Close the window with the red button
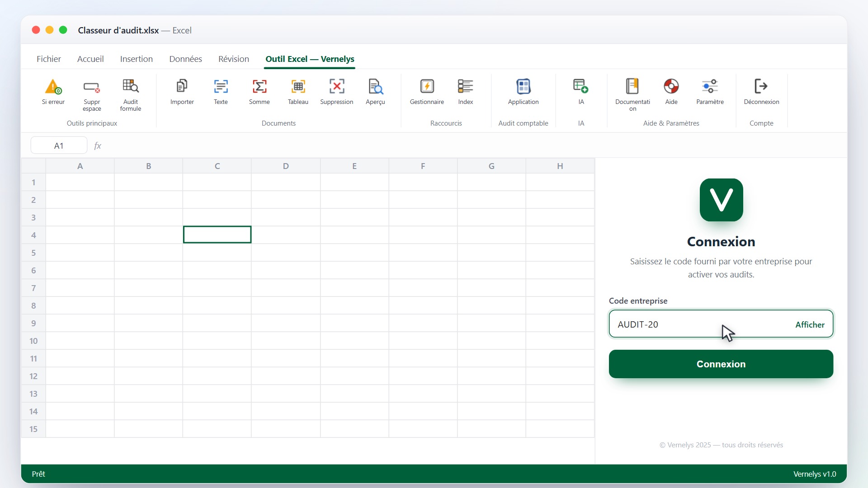Viewport: 868px width, 488px height. click(36, 30)
